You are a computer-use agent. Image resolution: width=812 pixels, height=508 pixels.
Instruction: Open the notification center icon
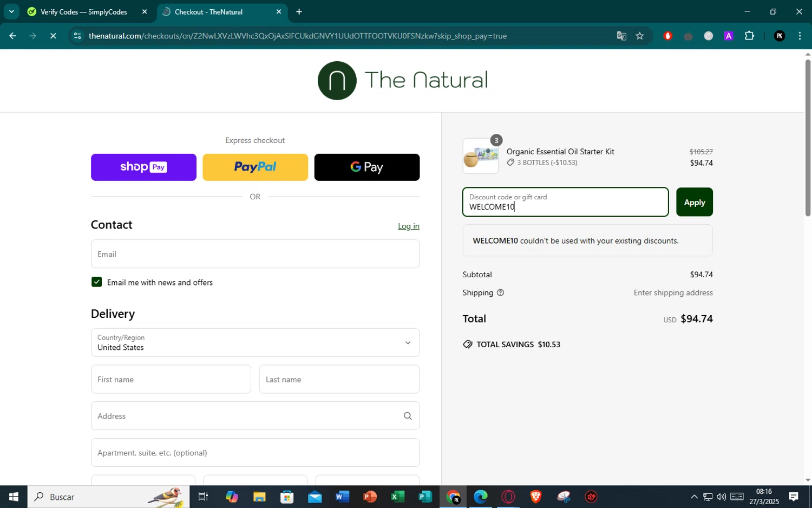pyautogui.click(x=794, y=497)
